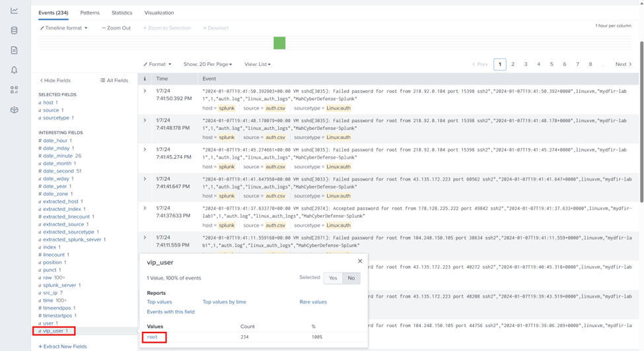Open the Timeline format dropdown

pos(63,28)
